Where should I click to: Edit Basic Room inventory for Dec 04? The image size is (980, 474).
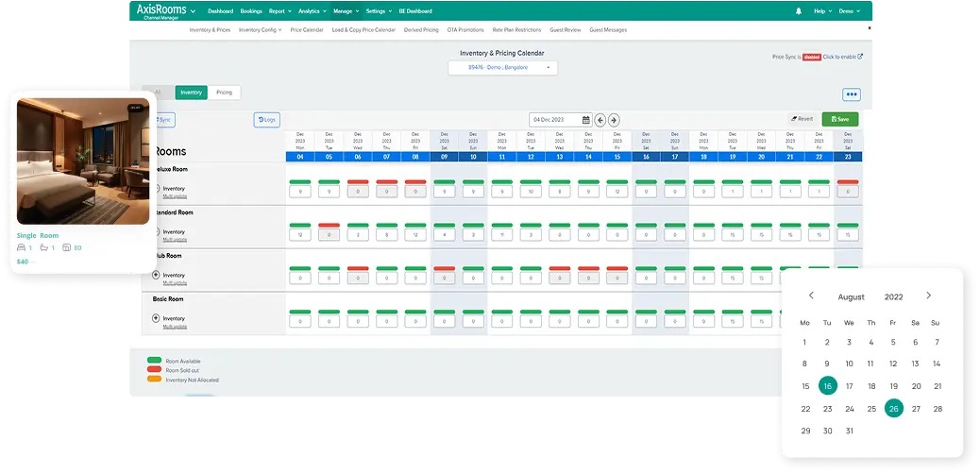tap(300, 321)
